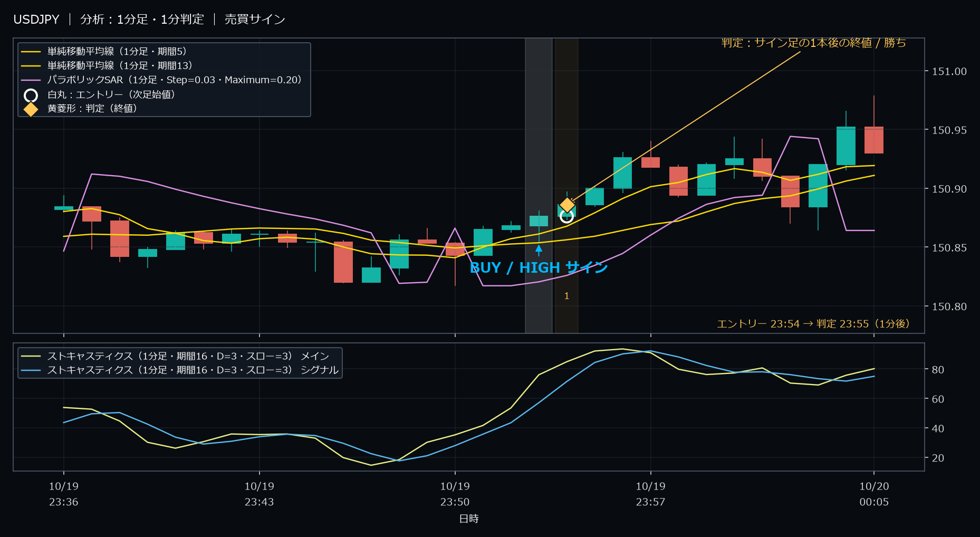Click the large red candlestick near 23:46
Screen dimensions: 980x537
click(343, 262)
